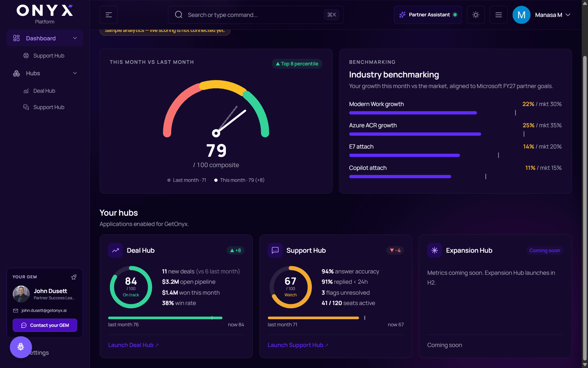Click the Last month · 71 legend
The width and height of the screenshot is (588, 368).
coord(187,180)
